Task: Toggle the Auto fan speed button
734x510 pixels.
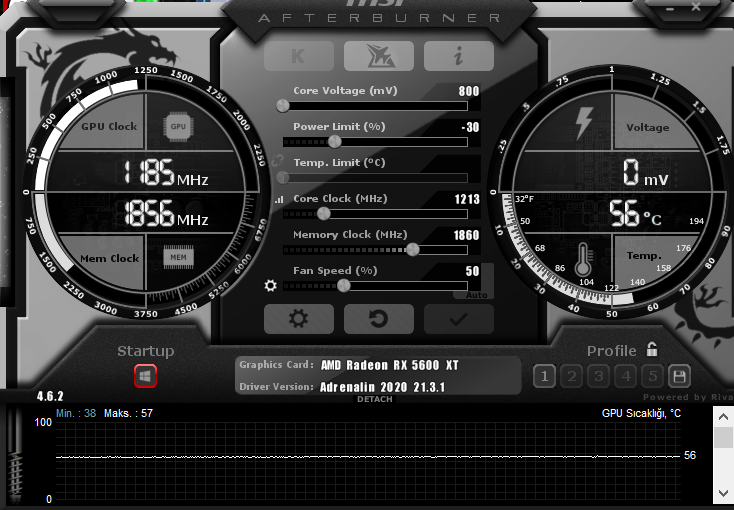Action: tap(476, 295)
